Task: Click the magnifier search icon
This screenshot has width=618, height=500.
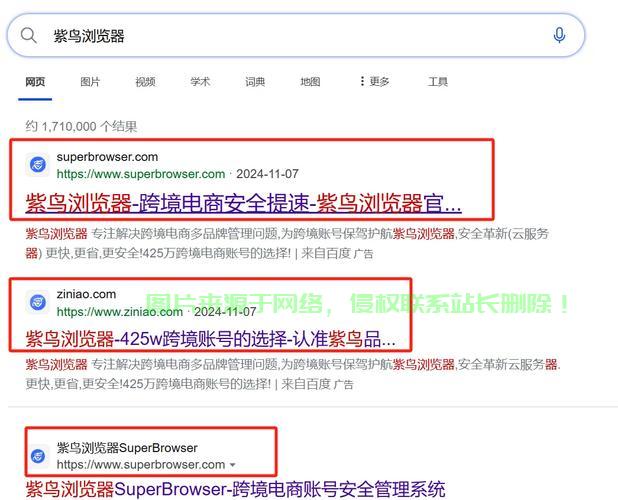Action: point(28,35)
